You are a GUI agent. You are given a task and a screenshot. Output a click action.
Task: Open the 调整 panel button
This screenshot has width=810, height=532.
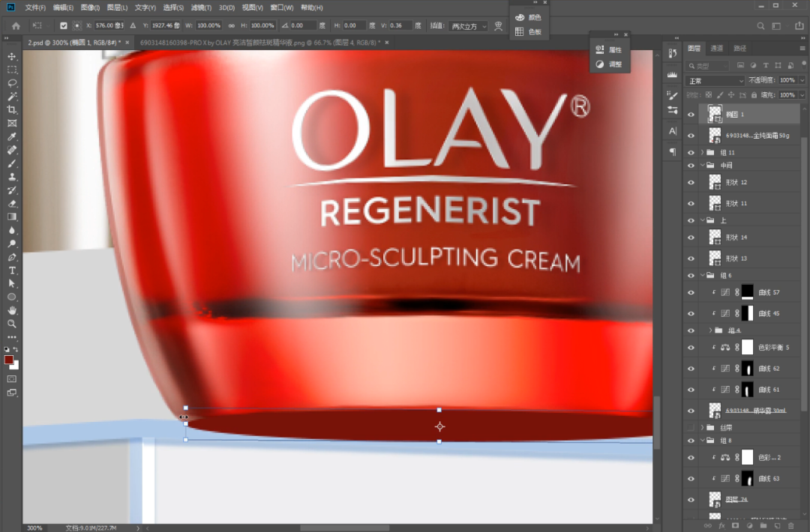610,64
